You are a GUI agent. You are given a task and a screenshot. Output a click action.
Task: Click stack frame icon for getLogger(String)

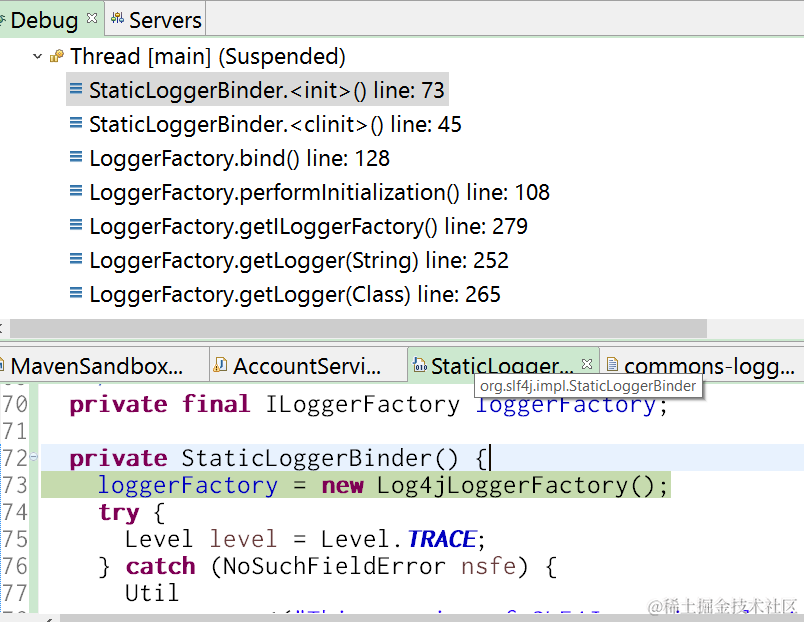click(x=76, y=259)
